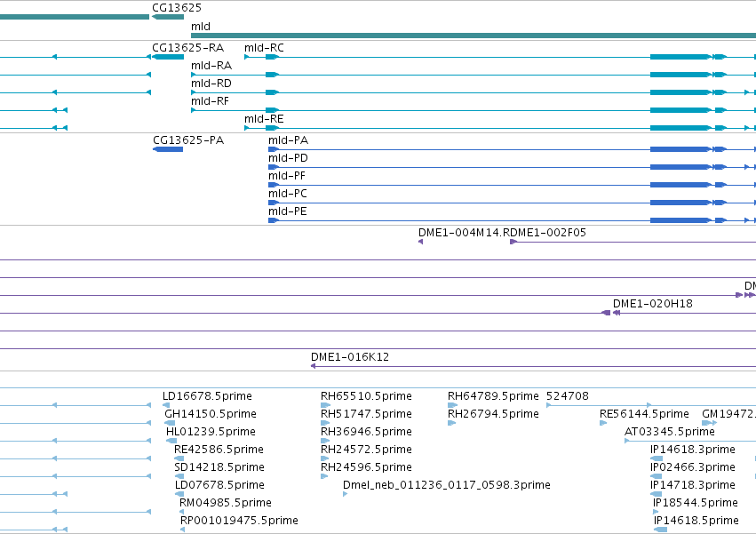
Task: Select the mld-RD transcript label
Action: [211, 84]
